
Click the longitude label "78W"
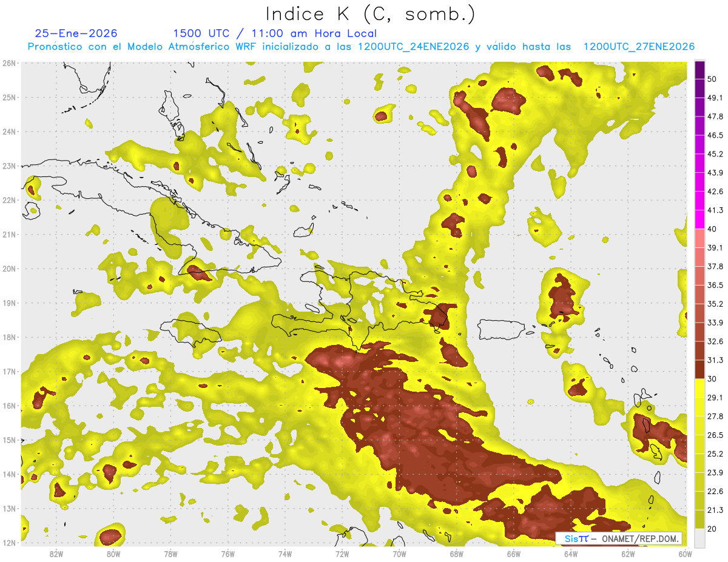point(170,554)
